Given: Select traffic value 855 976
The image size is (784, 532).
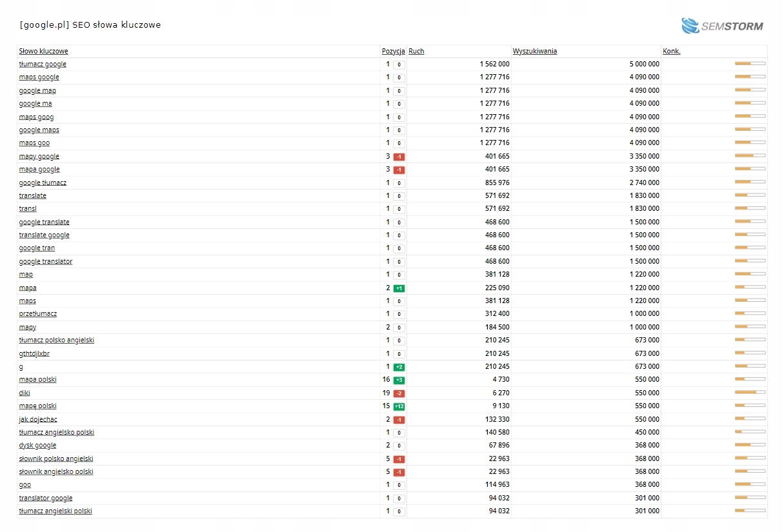Looking at the screenshot, I should click(x=497, y=183).
